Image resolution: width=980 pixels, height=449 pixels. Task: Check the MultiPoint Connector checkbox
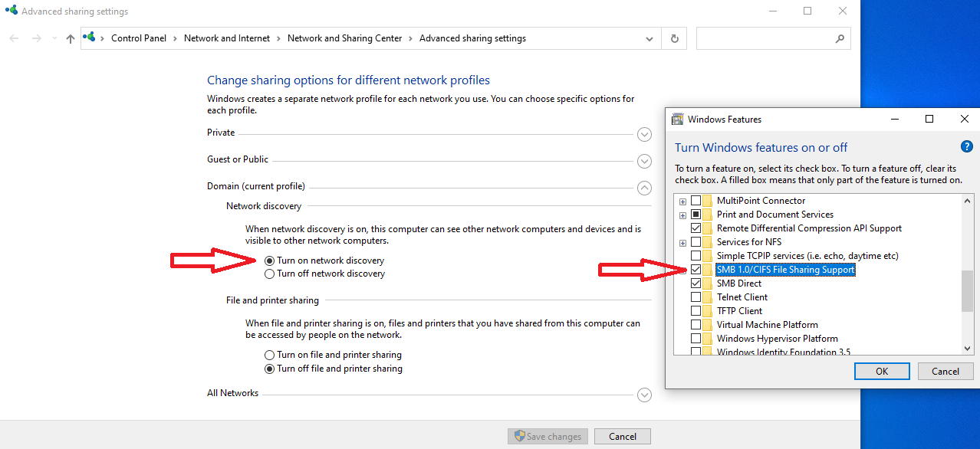[x=696, y=201]
